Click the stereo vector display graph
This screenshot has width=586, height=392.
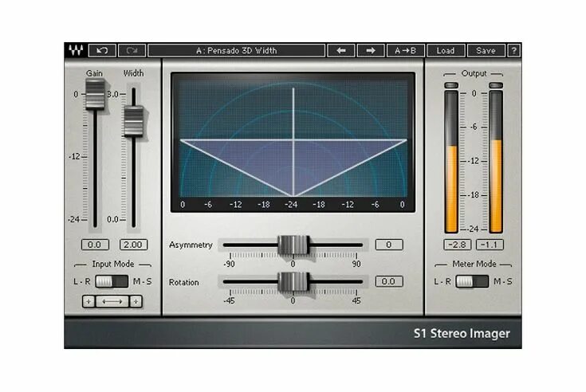pos(293,143)
